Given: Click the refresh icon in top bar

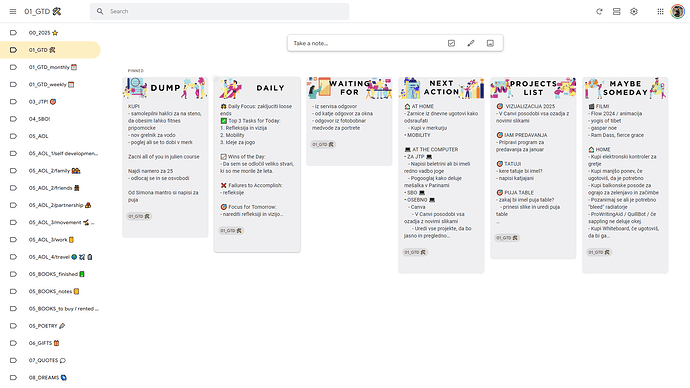Looking at the screenshot, I should [x=599, y=11].
